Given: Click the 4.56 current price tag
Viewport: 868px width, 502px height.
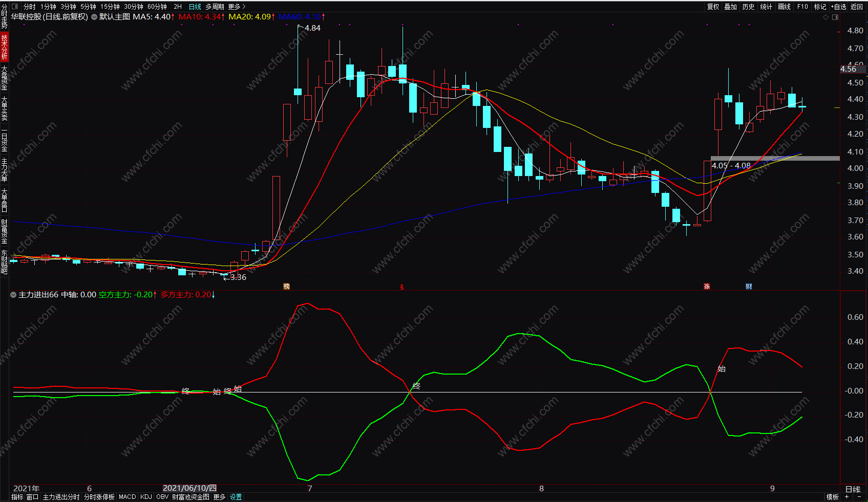Looking at the screenshot, I should pyautogui.click(x=853, y=69).
